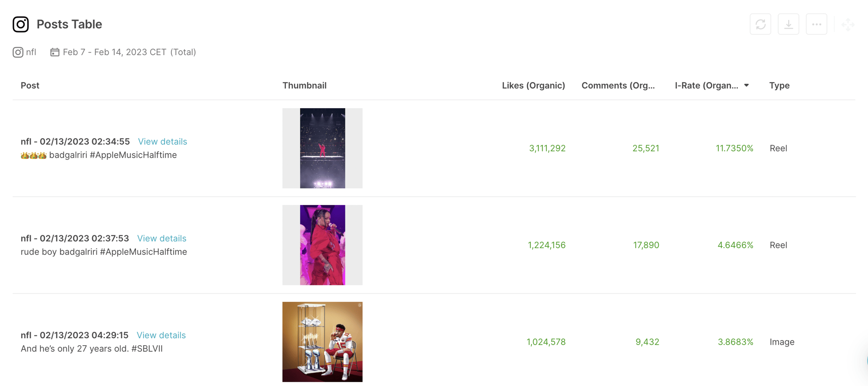The width and height of the screenshot is (868, 386).
Task: Click the Post column header
Action: 30,86
